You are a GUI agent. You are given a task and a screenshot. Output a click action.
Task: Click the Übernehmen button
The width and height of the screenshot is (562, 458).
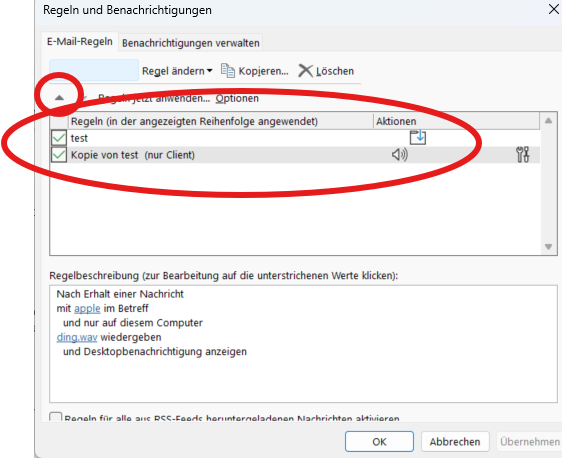click(x=529, y=442)
